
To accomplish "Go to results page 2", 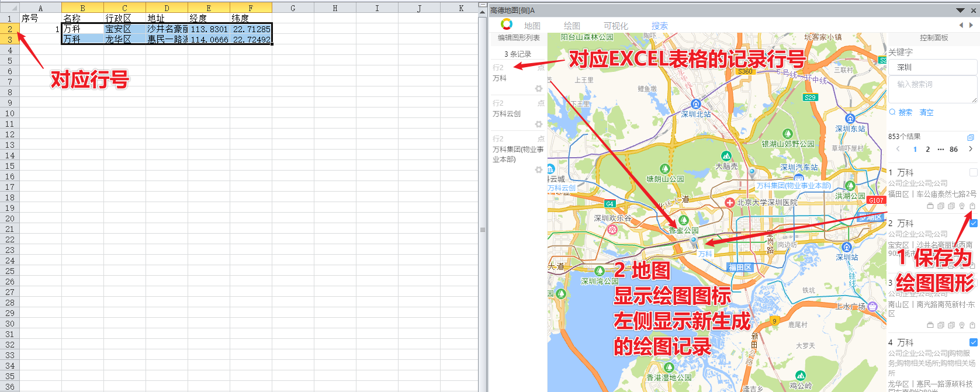I will point(927,150).
